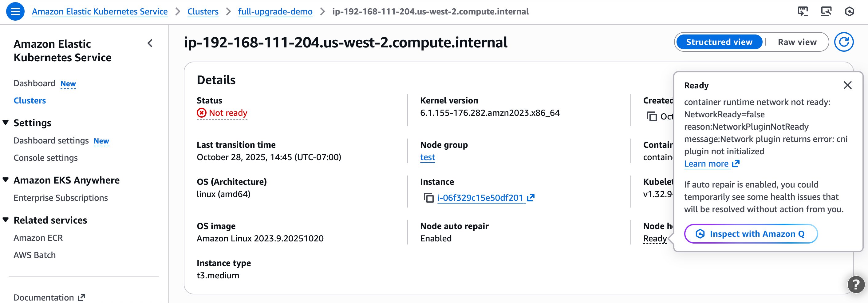Dismiss the Ready status popup
The image size is (868, 303).
[x=848, y=86]
